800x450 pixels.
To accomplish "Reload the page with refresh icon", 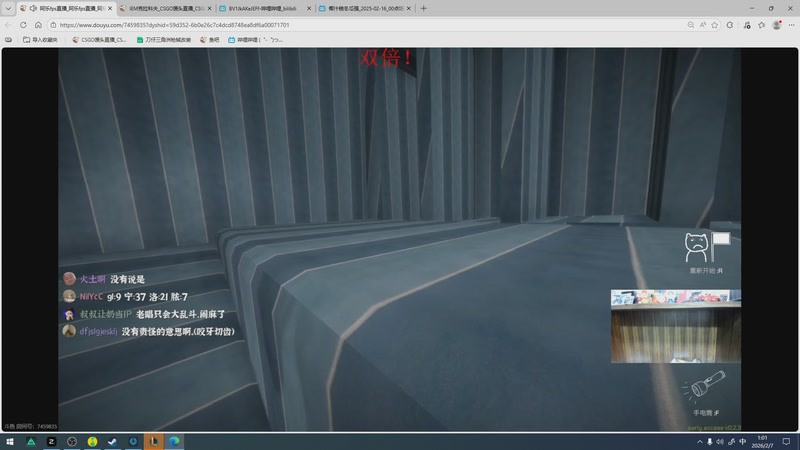I will [23, 24].
